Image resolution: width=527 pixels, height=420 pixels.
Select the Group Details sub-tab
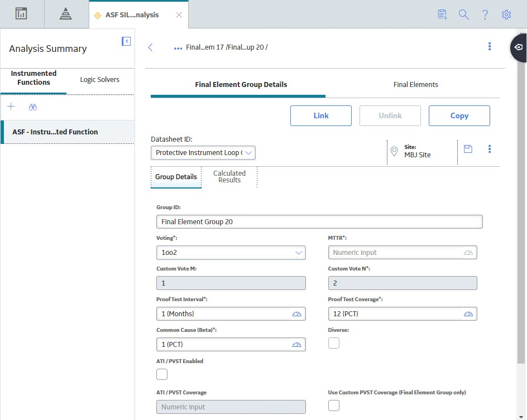click(x=176, y=177)
